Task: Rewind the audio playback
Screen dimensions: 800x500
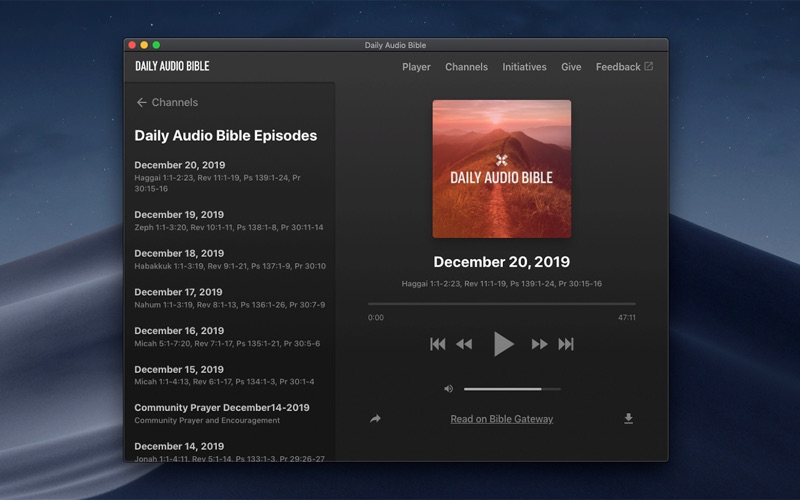Action: coord(464,344)
